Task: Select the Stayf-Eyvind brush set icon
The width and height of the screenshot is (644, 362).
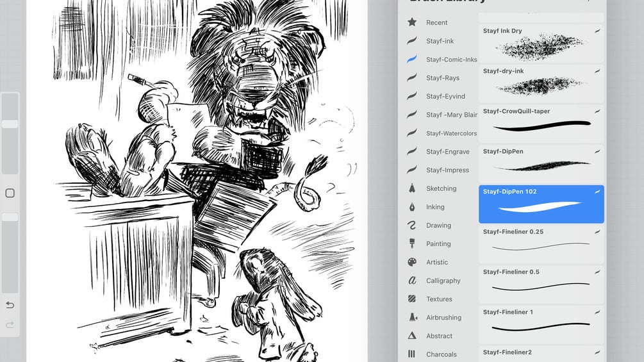Action: pos(412,96)
